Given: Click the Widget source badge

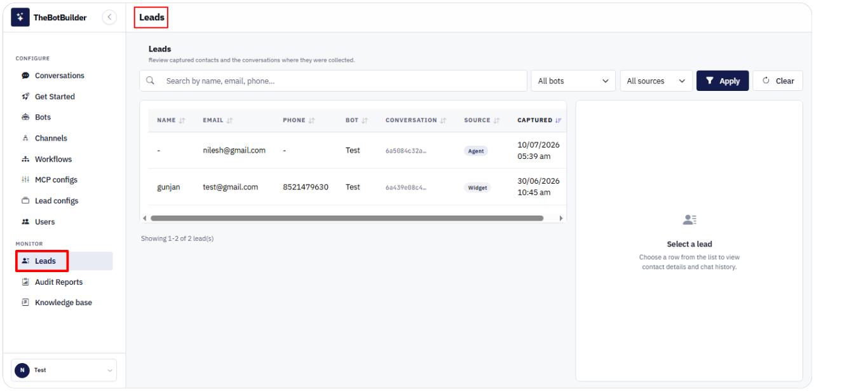Looking at the screenshot, I should pyautogui.click(x=477, y=188).
